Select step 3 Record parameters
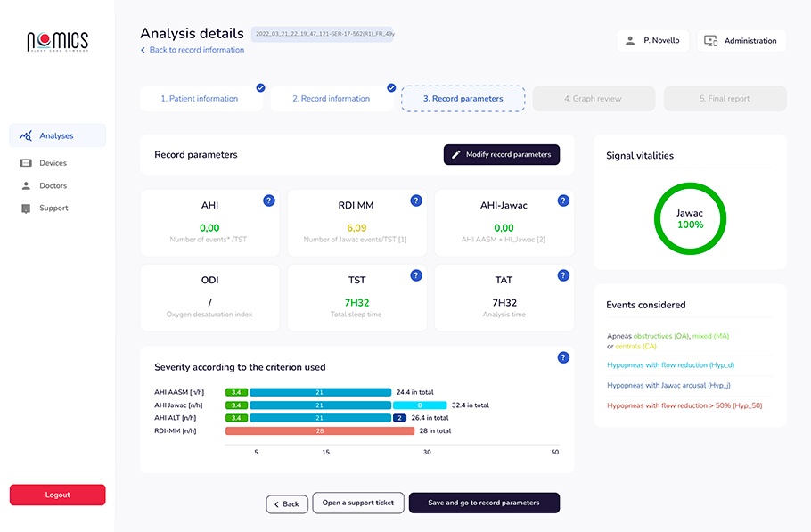Screen dimensions: 811x532 tap(463, 99)
